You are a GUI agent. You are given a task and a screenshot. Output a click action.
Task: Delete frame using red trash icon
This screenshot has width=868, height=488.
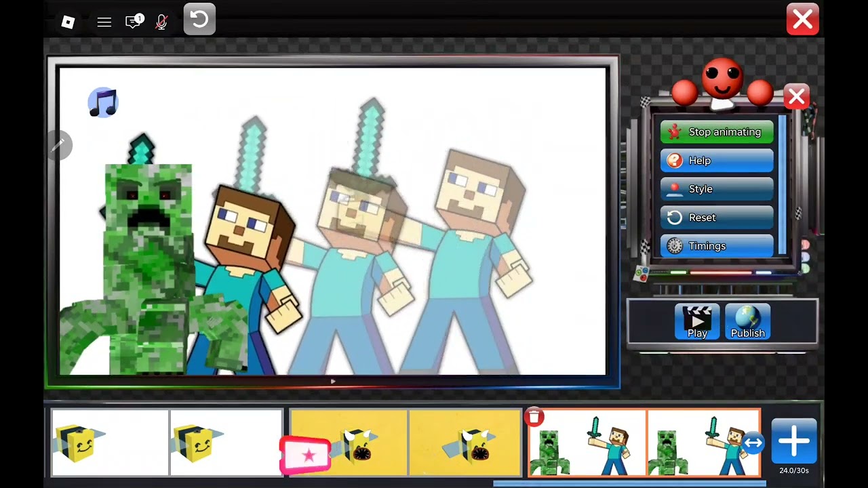pos(534,417)
